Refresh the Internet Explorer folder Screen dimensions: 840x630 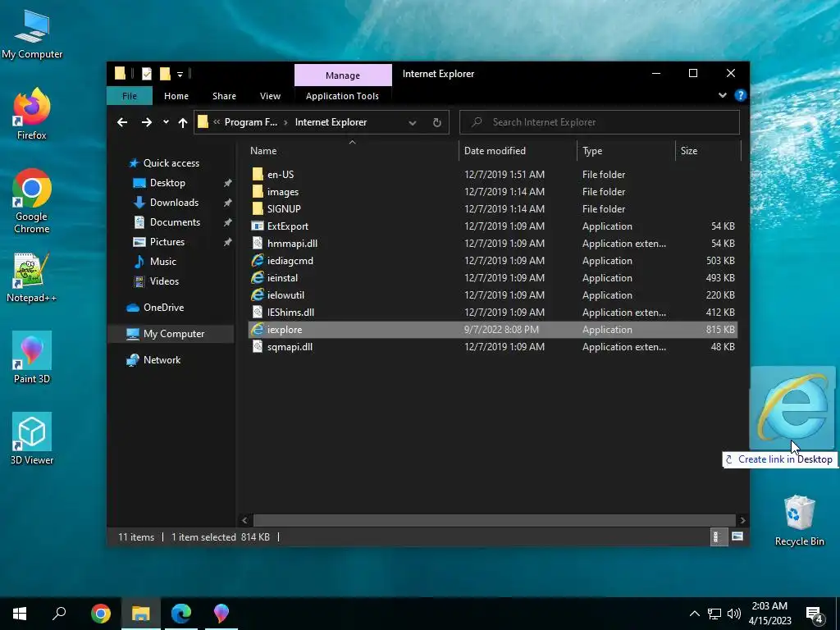pyautogui.click(x=437, y=123)
